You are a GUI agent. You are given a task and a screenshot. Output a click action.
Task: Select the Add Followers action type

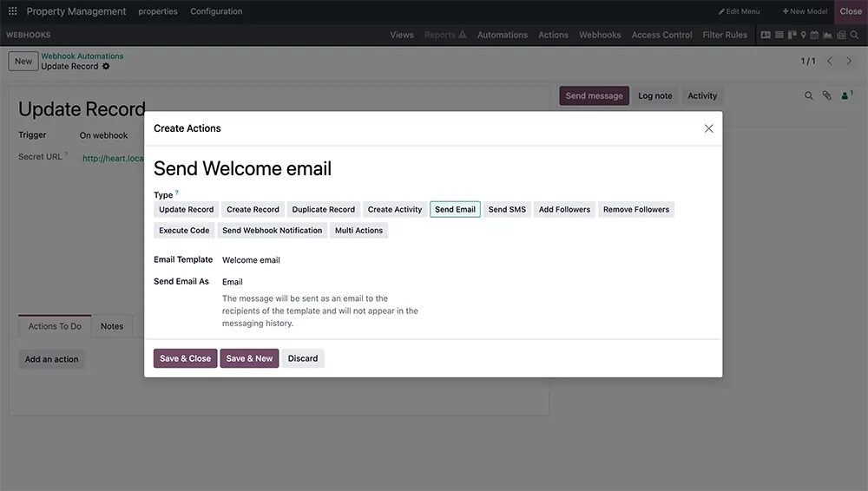point(565,209)
